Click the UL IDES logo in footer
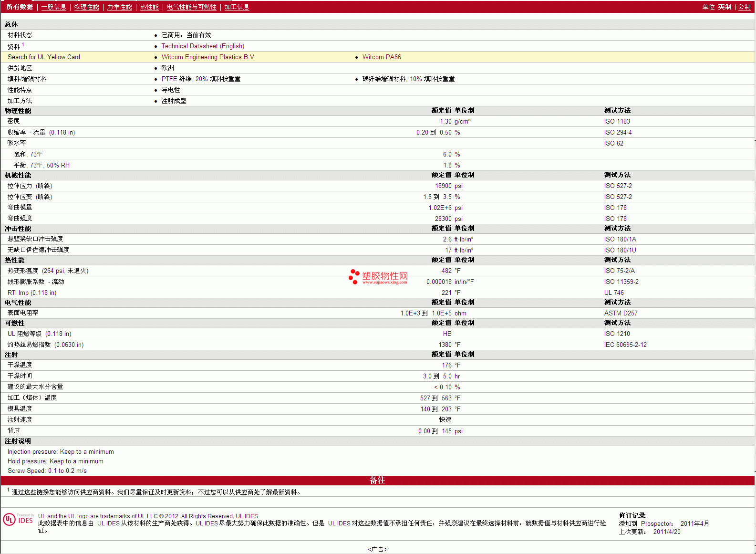 point(18,519)
